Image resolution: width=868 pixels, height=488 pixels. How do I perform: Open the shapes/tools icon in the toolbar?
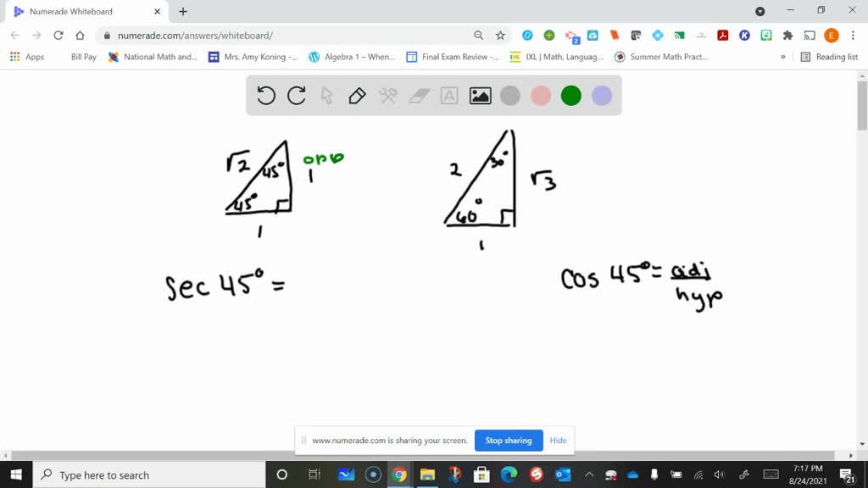tap(387, 96)
